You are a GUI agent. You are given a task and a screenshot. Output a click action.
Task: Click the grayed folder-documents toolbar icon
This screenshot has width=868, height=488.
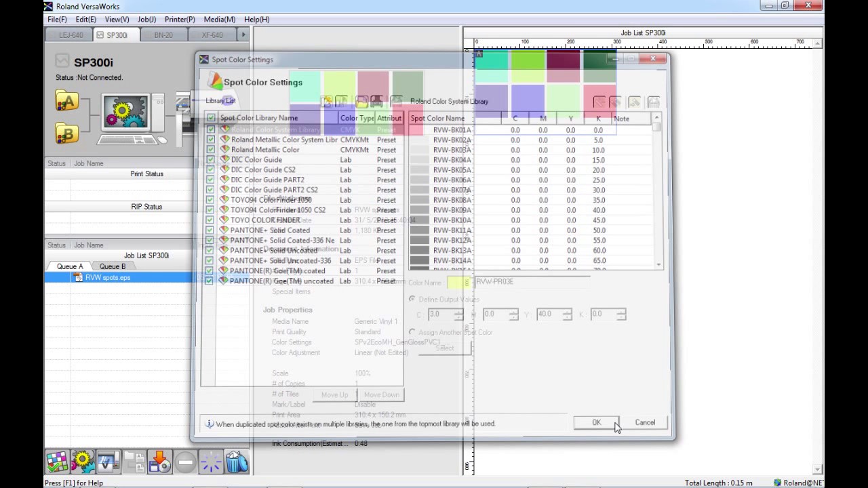click(x=134, y=462)
